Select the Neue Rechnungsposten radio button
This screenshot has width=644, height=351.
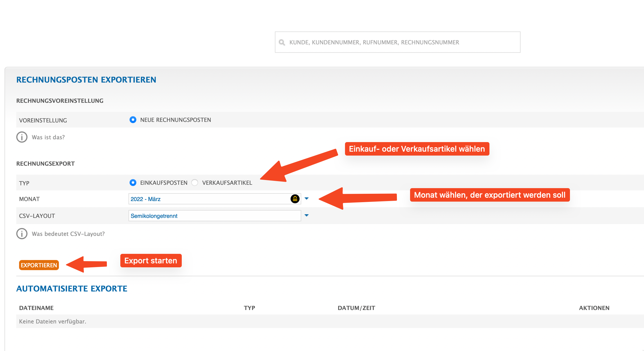point(133,120)
